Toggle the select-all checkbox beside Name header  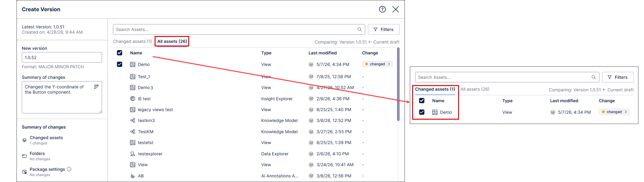(120, 53)
